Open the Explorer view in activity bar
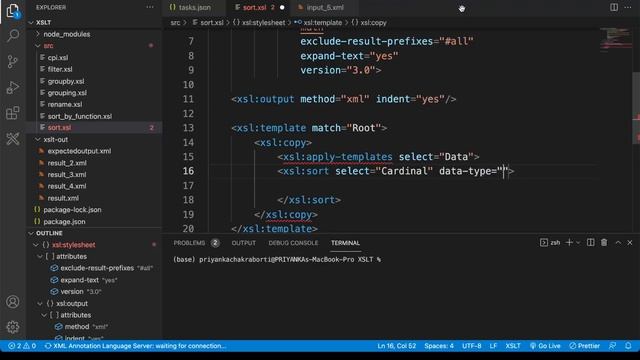640x360 pixels. (x=13, y=11)
